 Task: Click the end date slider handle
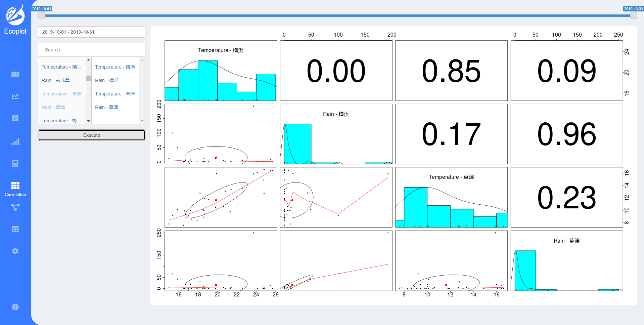point(633,15)
